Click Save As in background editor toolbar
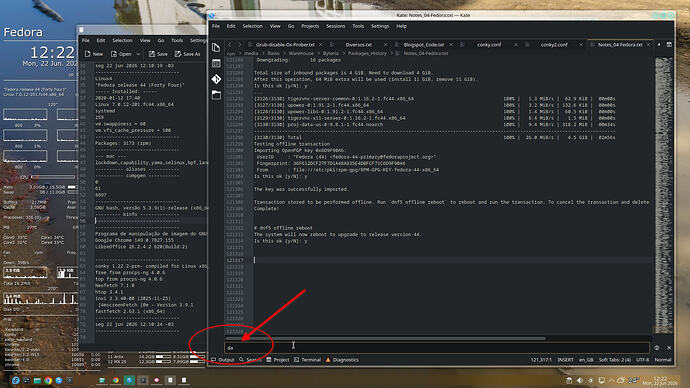 pos(187,54)
